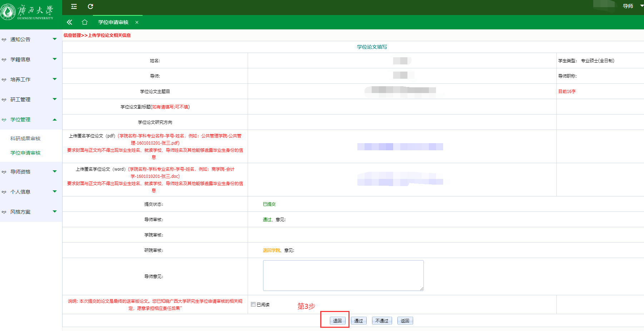Viewport: 644px width, 331px height.
Task: Click the link icon beside 学位管理
Action: pyautogui.click(x=4, y=120)
